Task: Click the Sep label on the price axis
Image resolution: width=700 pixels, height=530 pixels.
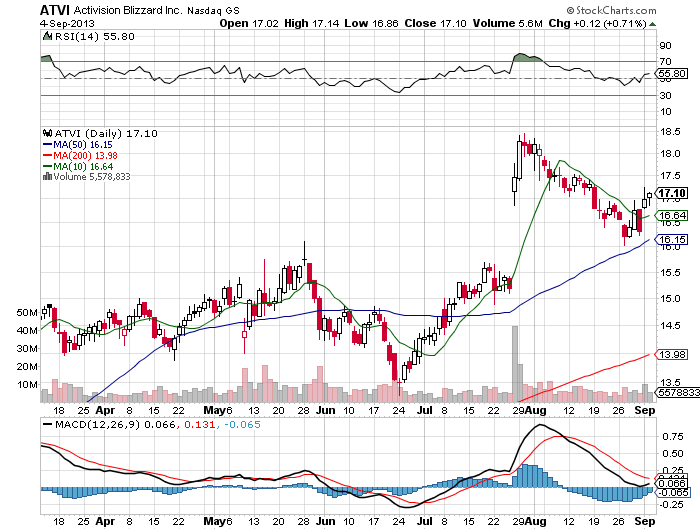Action: (645, 410)
